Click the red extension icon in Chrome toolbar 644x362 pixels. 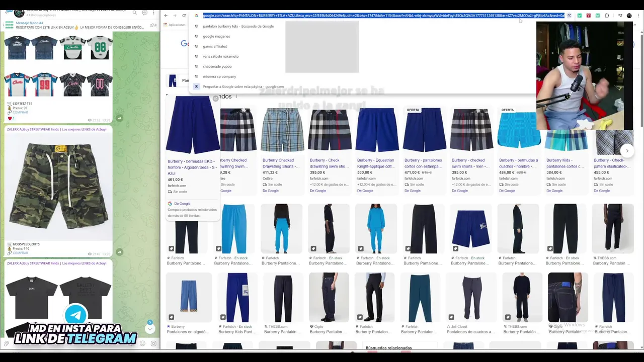tap(589, 16)
